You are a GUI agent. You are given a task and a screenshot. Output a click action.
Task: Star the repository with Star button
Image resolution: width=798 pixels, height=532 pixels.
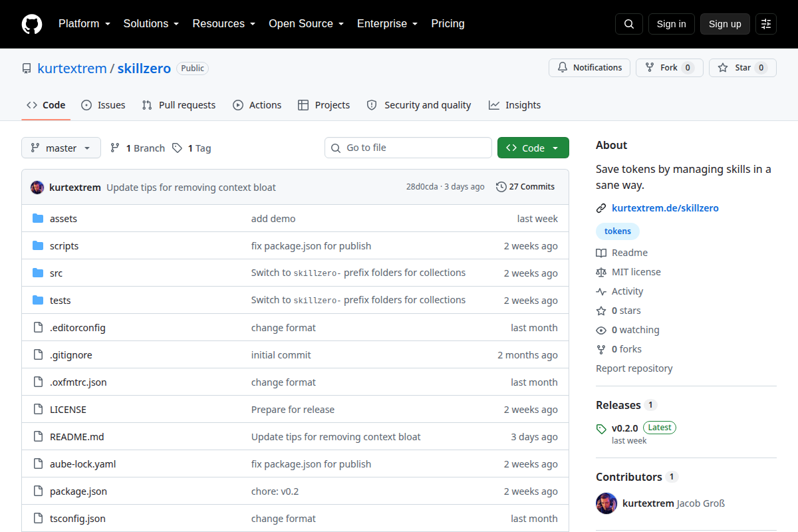pos(742,68)
